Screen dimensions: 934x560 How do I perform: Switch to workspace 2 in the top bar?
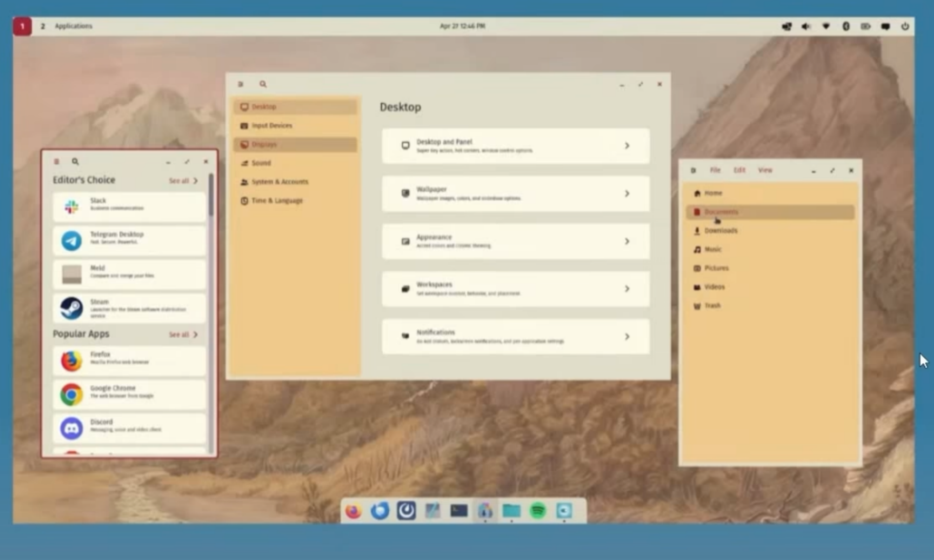[43, 26]
